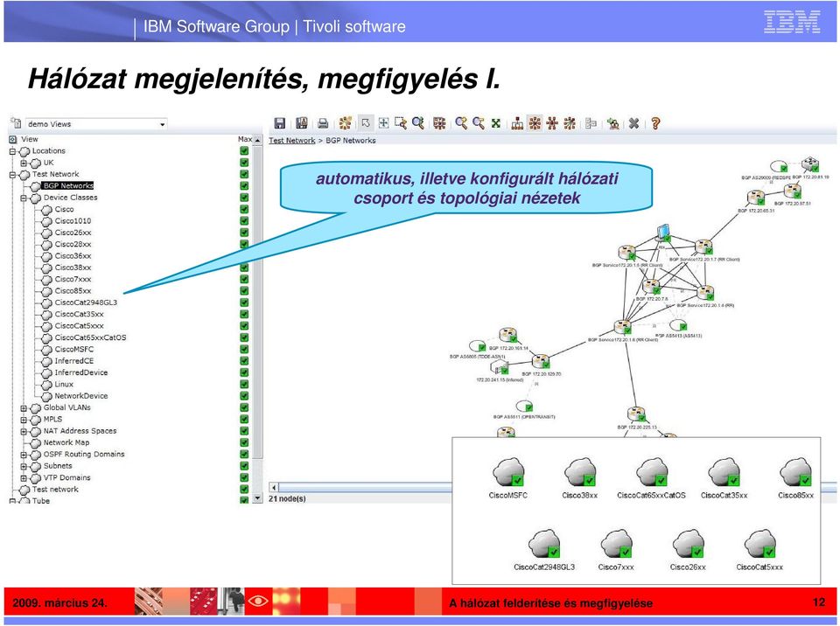Select Subnets label in the tree
The height and width of the screenshot is (626, 840).
pos(58,466)
